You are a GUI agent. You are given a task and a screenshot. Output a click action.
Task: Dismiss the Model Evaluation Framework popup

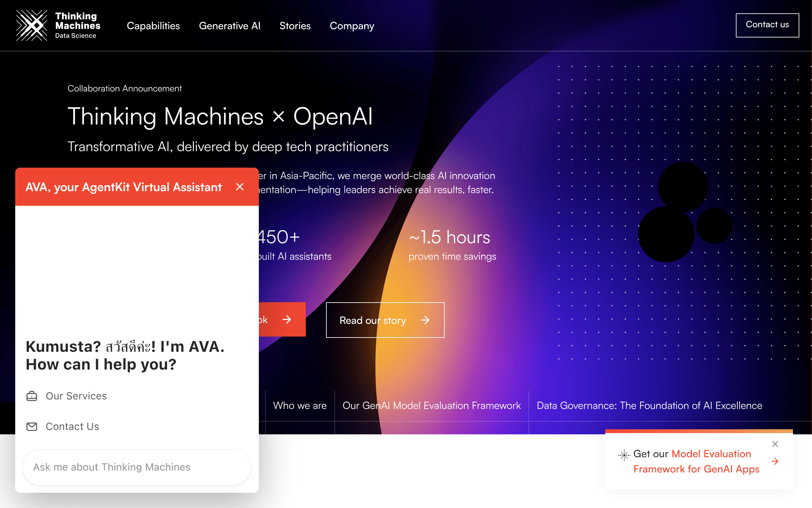[x=775, y=444]
